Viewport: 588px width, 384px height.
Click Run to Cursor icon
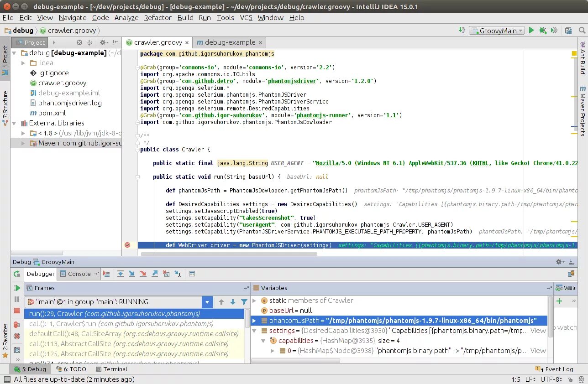pyautogui.click(x=178, y=274)
